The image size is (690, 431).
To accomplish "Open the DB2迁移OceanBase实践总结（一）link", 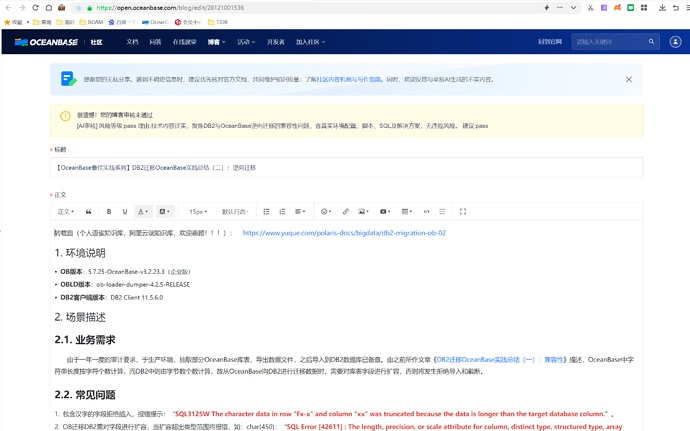I will (x=500, y=360).
